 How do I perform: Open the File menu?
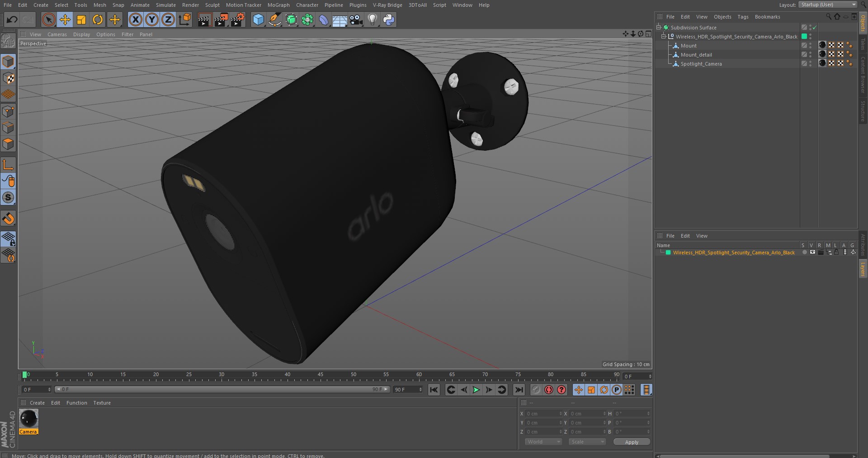[8, 5]
